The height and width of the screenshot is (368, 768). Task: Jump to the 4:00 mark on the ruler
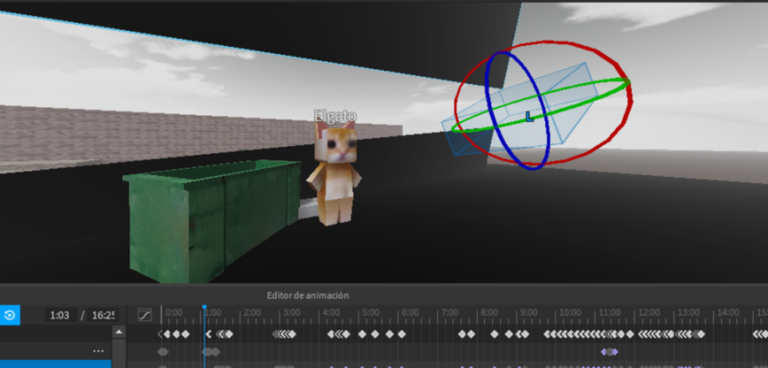332,313
